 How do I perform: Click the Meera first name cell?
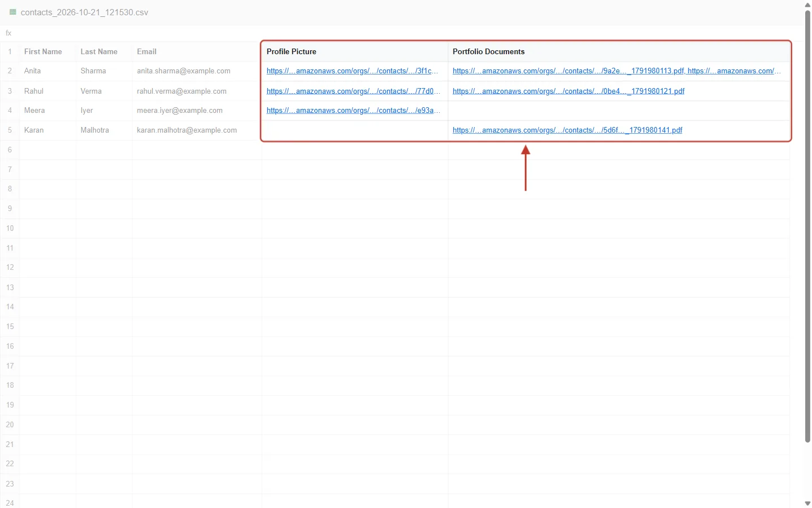tap(47, 111)
